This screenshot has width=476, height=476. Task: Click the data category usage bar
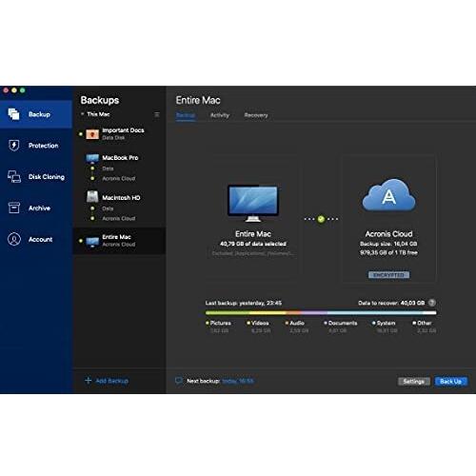coord(321,313)
